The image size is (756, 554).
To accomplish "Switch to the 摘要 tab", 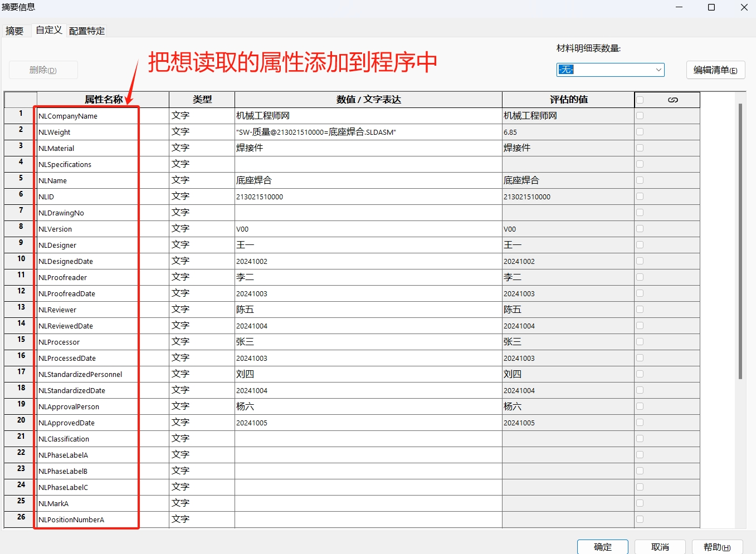I will [14, 31].
